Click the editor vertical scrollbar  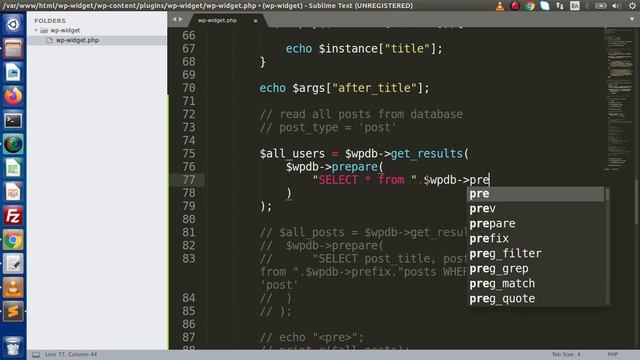(x=637, y=202)
